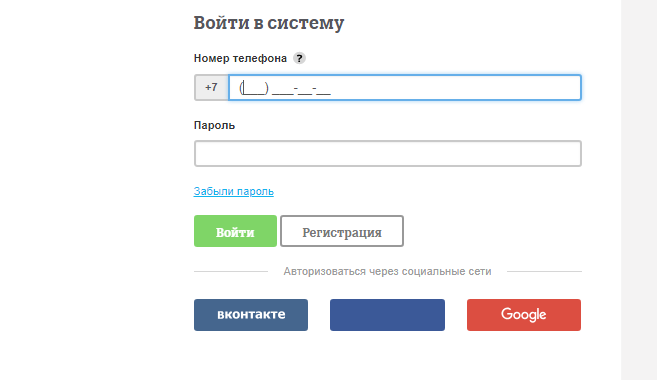The height and width of the screenshot is (380, 657).
Task: Submit the form with the green Войти button
Action: [235, 231]
